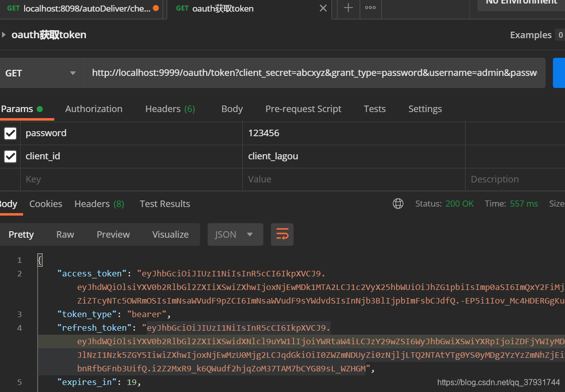Click the "token_type" key in response
The width and height of the screenshot is (565, 392).
pyautogui.click(x=87, y=315)
